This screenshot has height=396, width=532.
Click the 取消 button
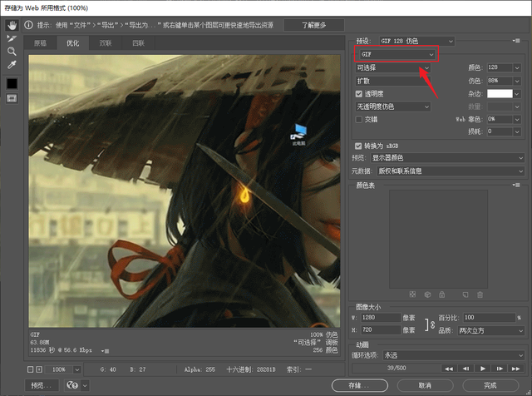point(425,385)
